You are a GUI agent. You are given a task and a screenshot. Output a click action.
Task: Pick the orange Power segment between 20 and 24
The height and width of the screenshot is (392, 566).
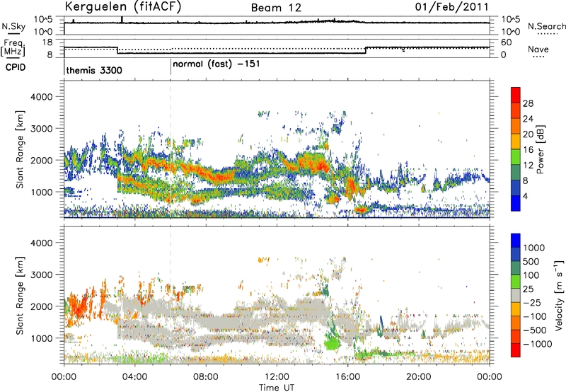pos(516,126)
